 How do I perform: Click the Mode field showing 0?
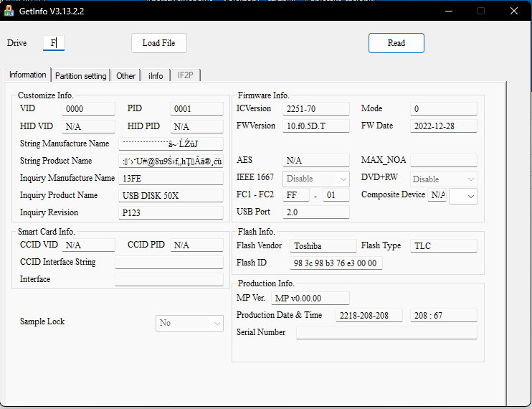click(x=444, y=109)
